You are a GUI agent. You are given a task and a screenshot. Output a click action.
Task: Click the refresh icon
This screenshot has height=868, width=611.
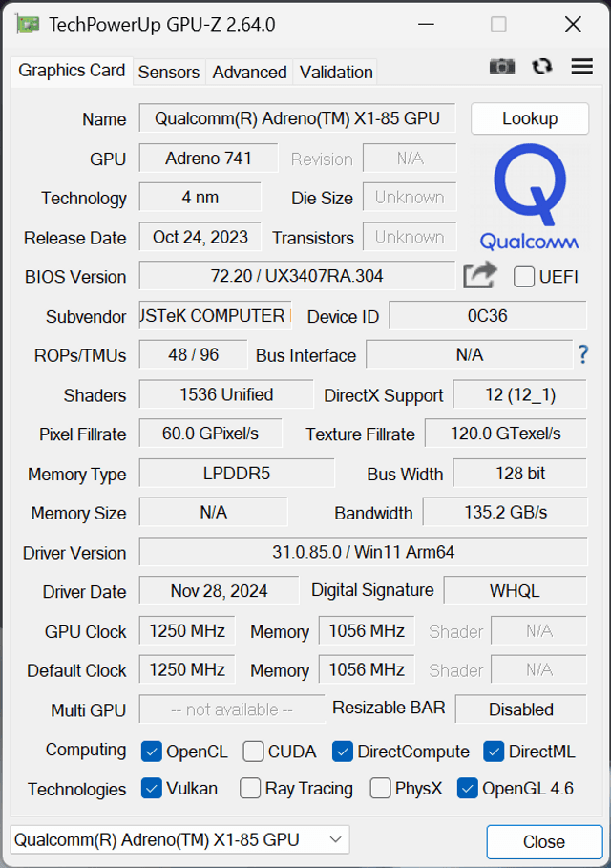tap(542, 67)
